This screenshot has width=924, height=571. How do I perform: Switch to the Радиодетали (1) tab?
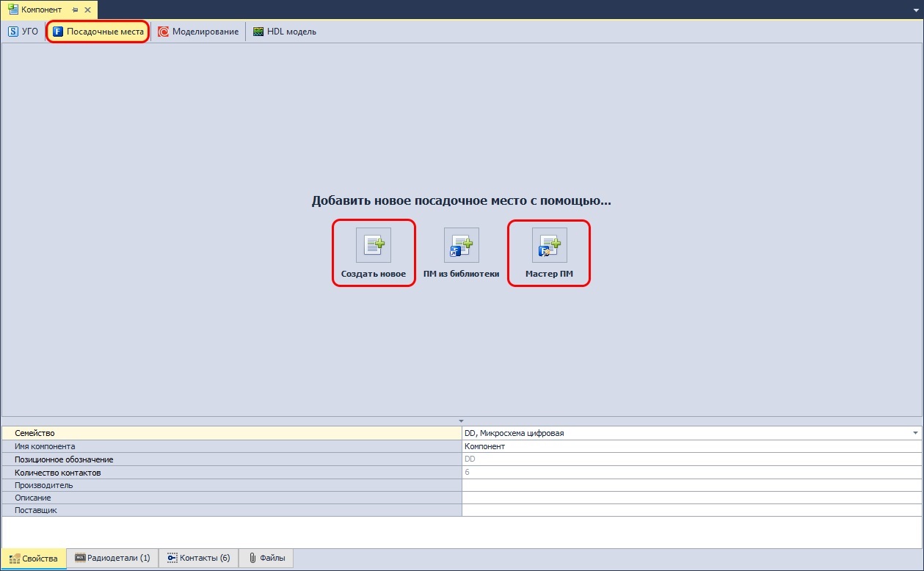[112, 559]
